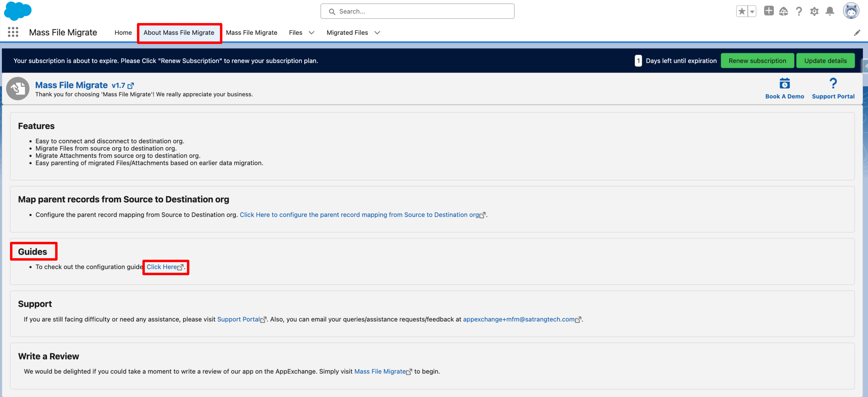
Task: Click the Favorites star icon
Action: (x=741, y=12)
